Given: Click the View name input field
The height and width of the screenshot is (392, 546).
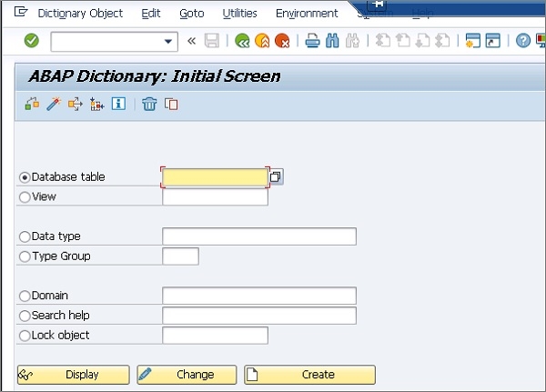Looking at the screenshot, I should tap(215, 197).
